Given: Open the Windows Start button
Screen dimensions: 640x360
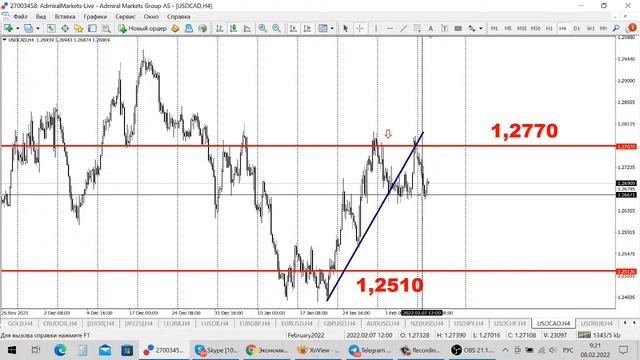Looking at the screenshot, I should (11, 350).
